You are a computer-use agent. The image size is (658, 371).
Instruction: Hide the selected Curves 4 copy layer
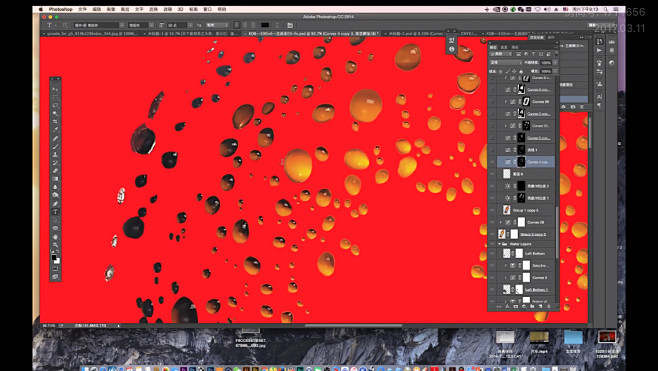tap(493, 162)
